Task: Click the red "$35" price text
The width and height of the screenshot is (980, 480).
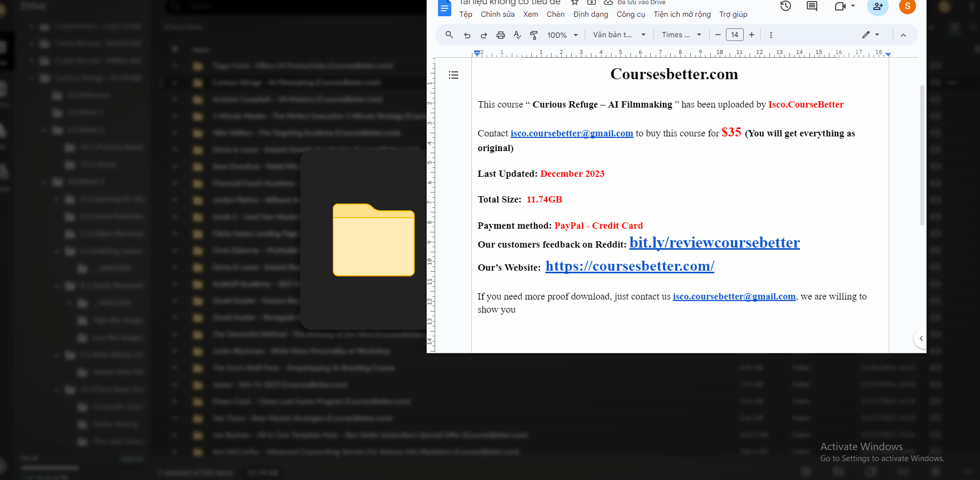Action: coord(731,132)
